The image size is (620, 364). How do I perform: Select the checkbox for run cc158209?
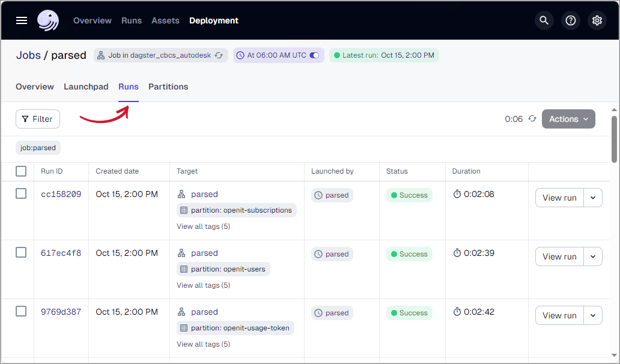click(x=21, y=193)
